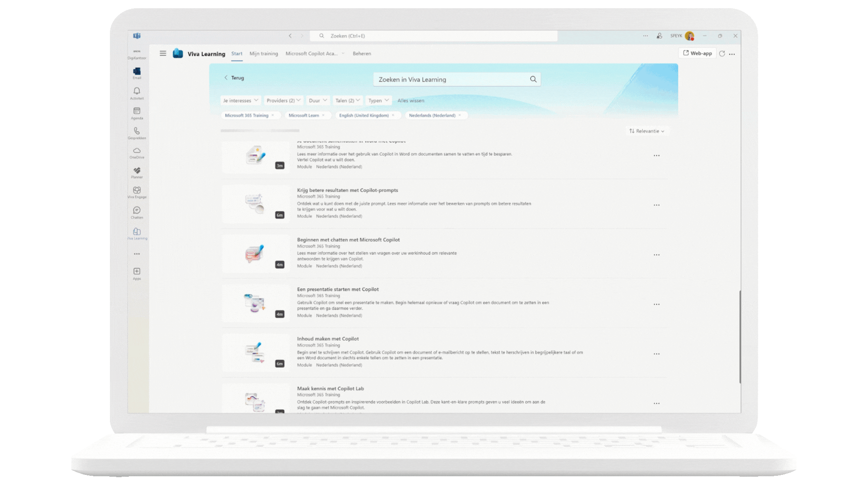Open more options for Maak kennis met Copilot Lab

tap(656, 404)
